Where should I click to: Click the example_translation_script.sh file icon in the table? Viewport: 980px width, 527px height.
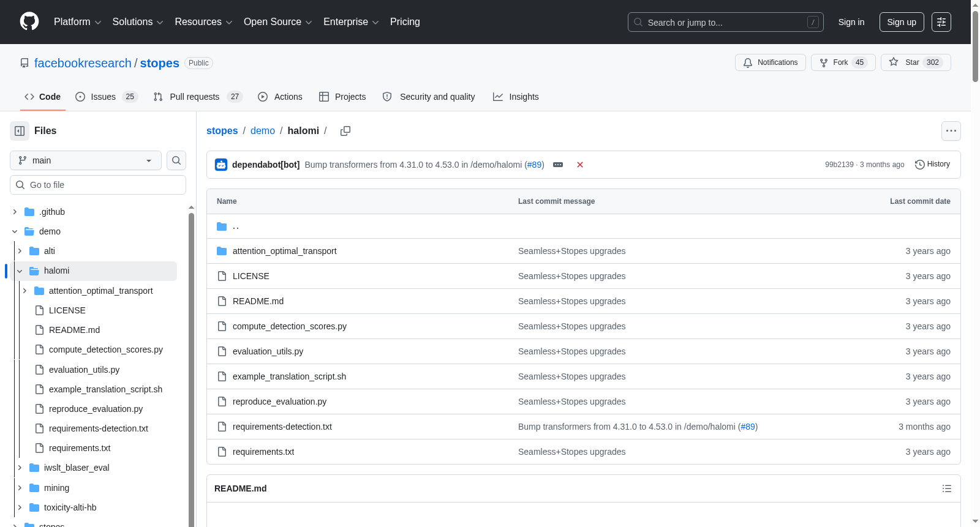(222, 376)
